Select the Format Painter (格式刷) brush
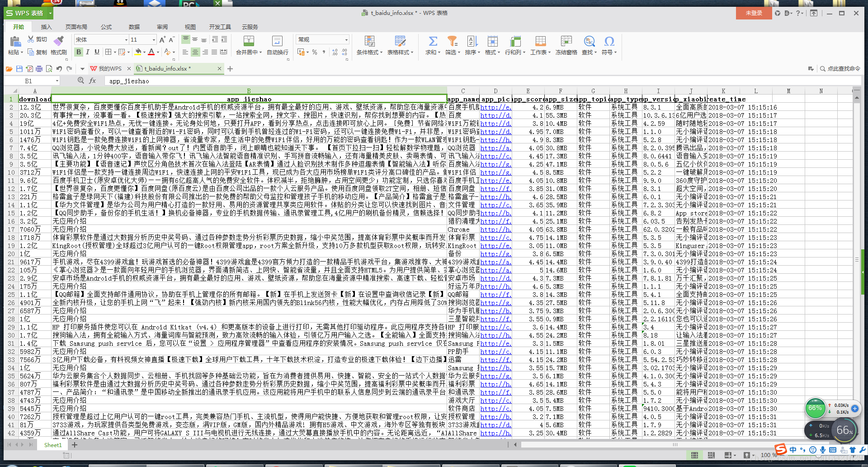The width and height of the screenshot is (868, 467). (x=58, y=40)
